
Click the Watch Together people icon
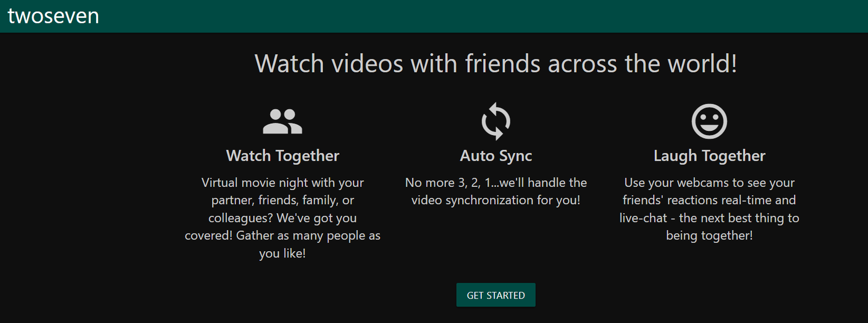tap(283, 122)
